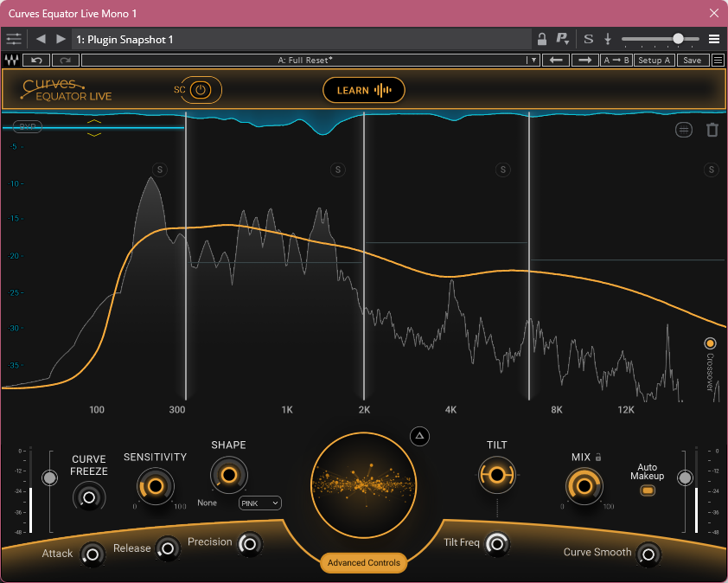
Task: Click the Tilt knob
Action: (497, 475)
